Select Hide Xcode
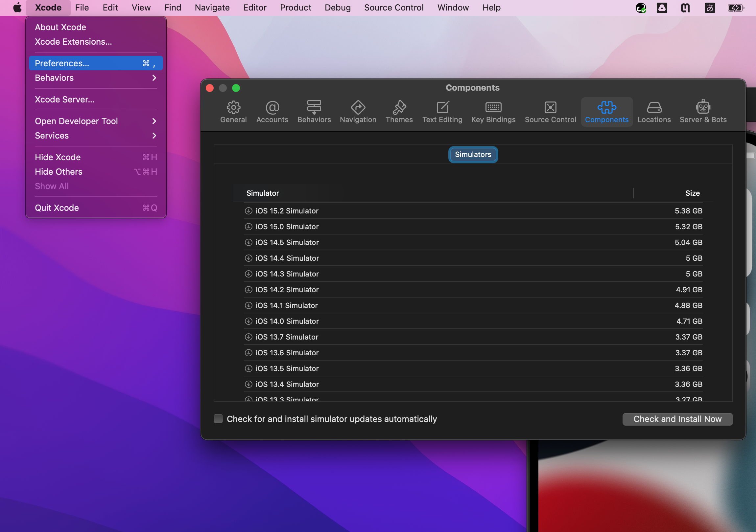756x532 pixels. 96,157
